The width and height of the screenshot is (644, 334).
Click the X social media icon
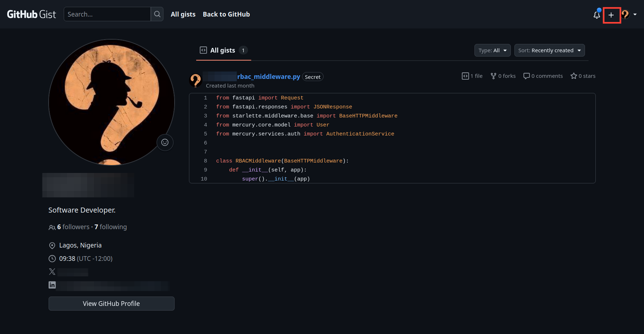point(52,271)
